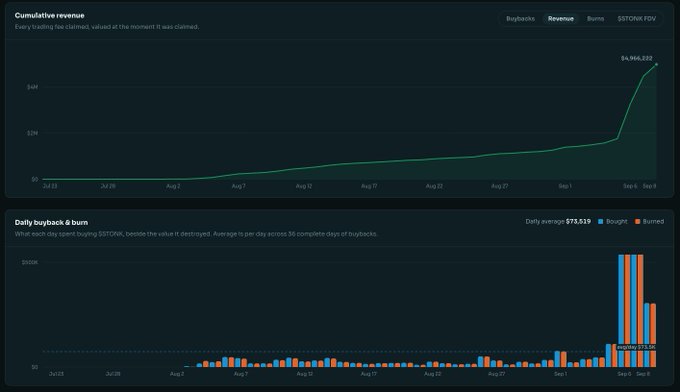Click the buyback chart description about $STONK
Screen dimensions: 680x392
tap(196, 234)
